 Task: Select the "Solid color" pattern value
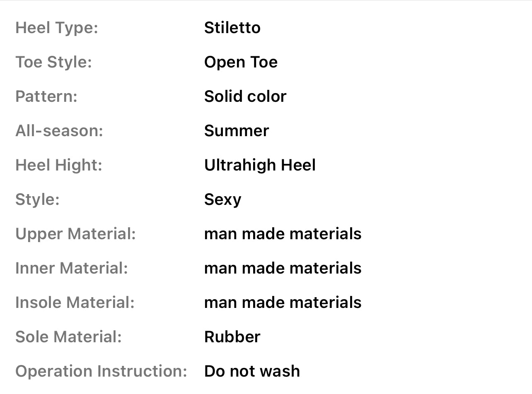pyautogui.click(x=245, y=97)
